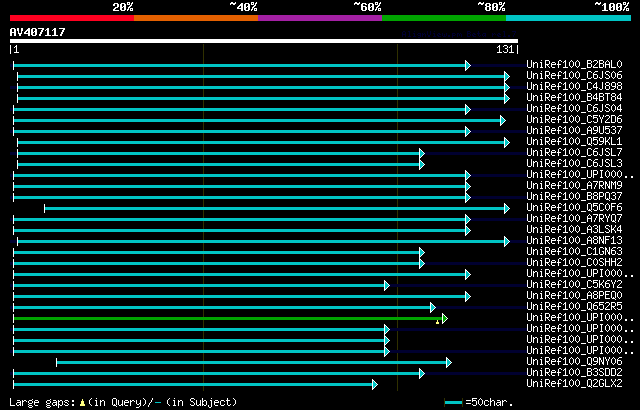Click arrowhead ending the C5Y2D6 alignment

(503, 120)
